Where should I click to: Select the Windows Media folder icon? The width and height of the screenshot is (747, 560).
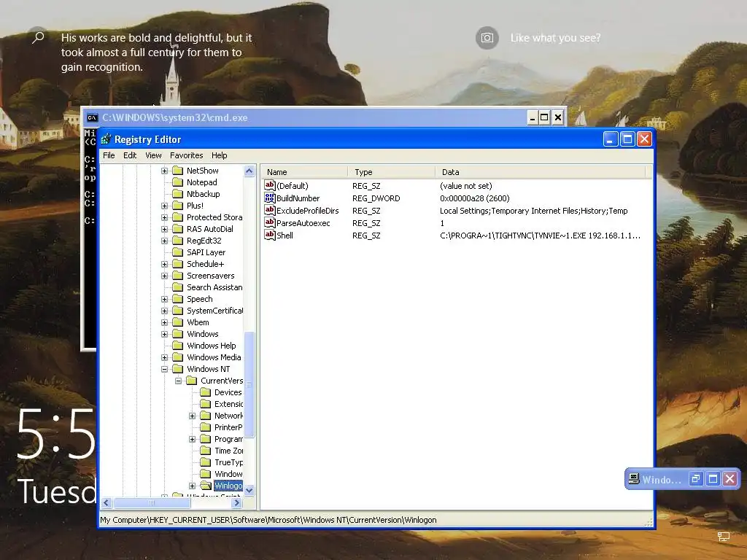click(x=178, y=357)
